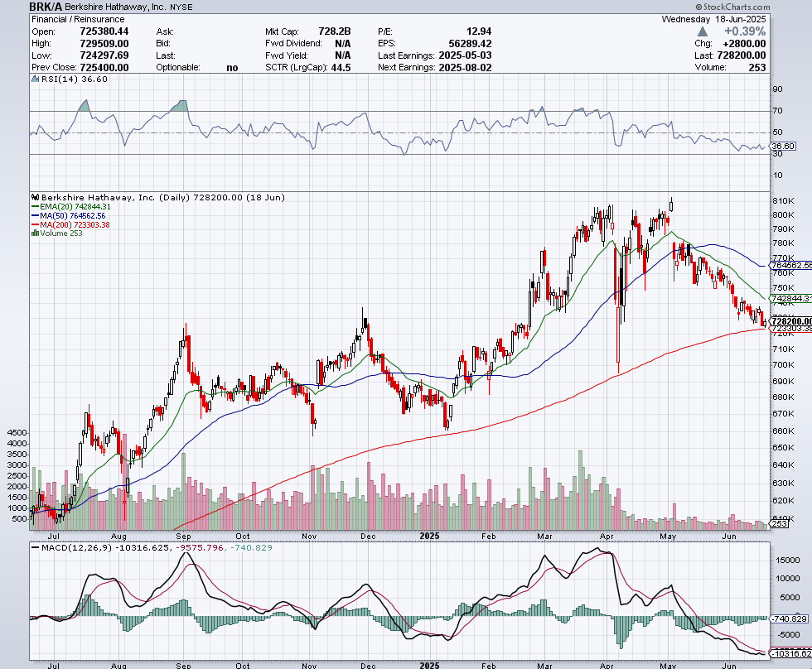Screen dimensions: 812x669
Task: Click the Financial / Reinsurance sector label
Action: click(x=78, y=19)
